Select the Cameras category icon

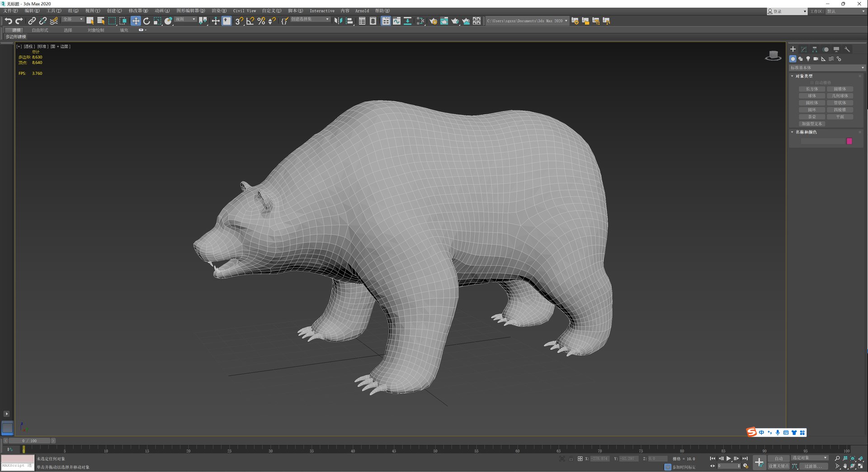(x=816, y=59)
